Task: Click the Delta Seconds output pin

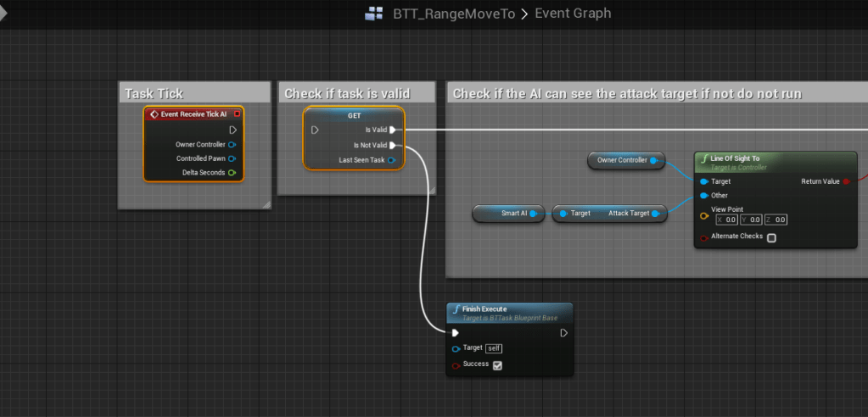Action: (232, 173)
